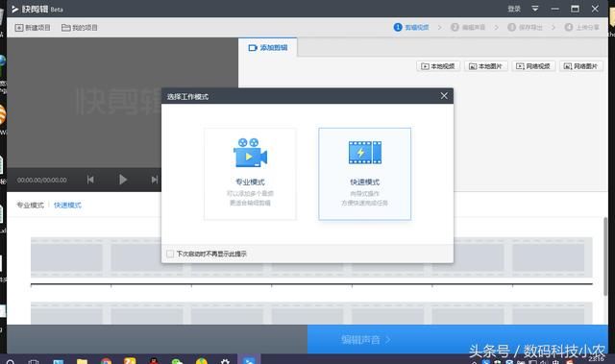The height and width of the screenshot is (364, 615).
Task: Open File Explorer on the taskbar
Action: [82, 360]
